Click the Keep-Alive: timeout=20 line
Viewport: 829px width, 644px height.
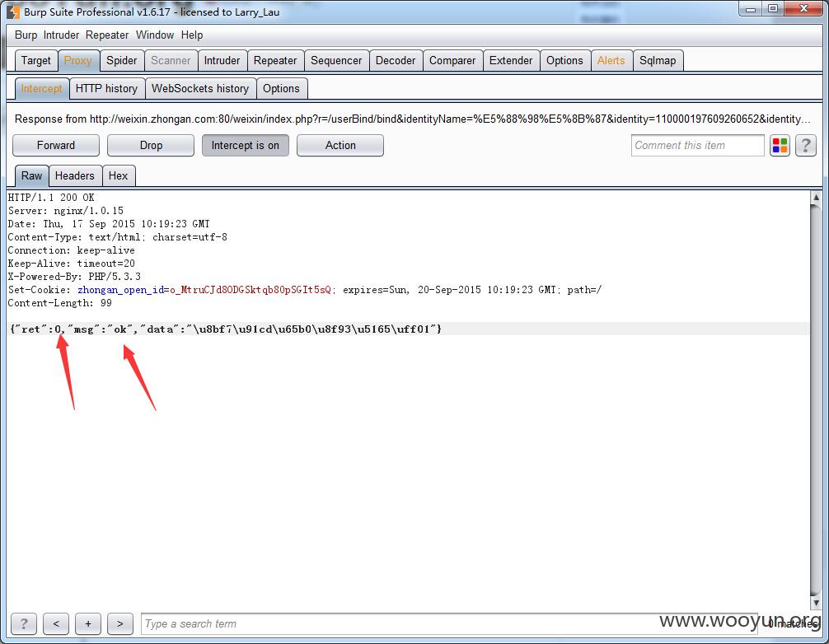pyautogui.click(x=72, y=264)
